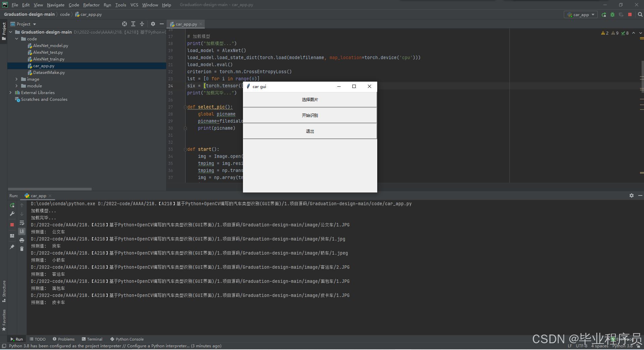Click the green Debug bug icon
This screenshot has width=644, height=350.
[612, 15]
